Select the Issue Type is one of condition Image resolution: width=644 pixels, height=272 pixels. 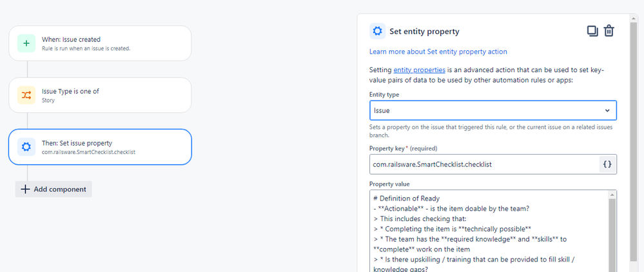[100, 95]
